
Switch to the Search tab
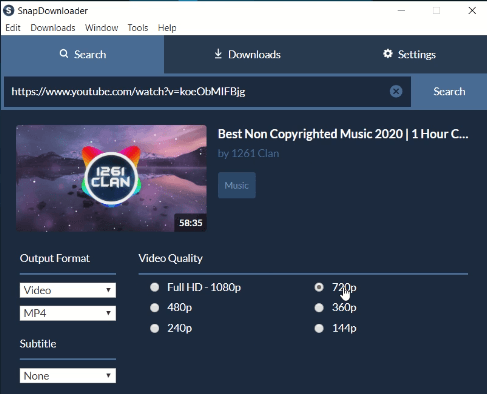point(83,54)
